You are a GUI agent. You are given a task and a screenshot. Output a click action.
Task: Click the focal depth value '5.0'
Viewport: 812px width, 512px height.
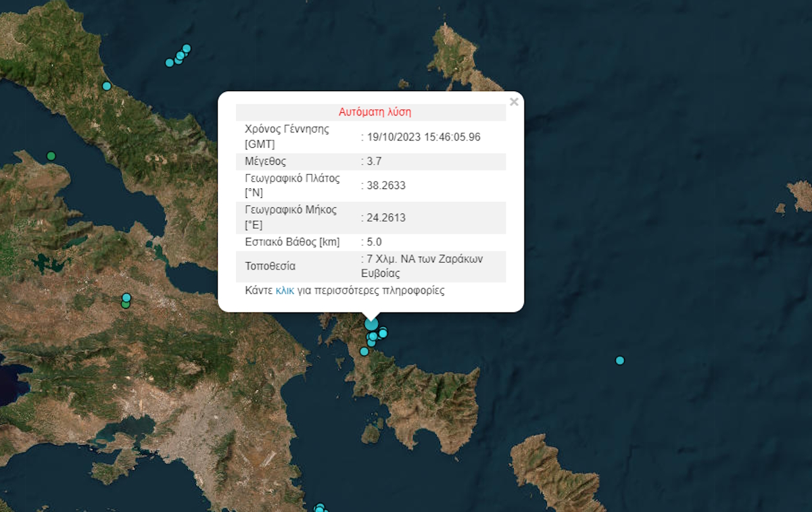coord(375,242)
